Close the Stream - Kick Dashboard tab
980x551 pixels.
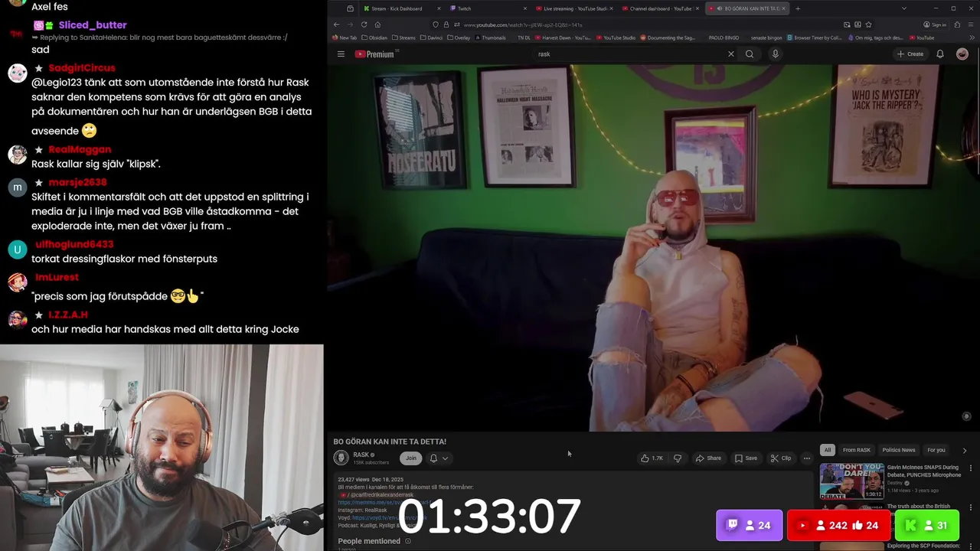click(x=439, y=8)
